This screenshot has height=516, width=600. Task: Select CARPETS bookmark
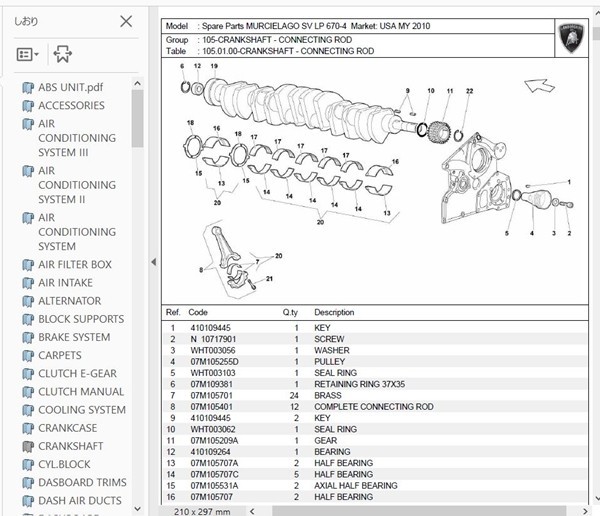(x=60, y=355)
